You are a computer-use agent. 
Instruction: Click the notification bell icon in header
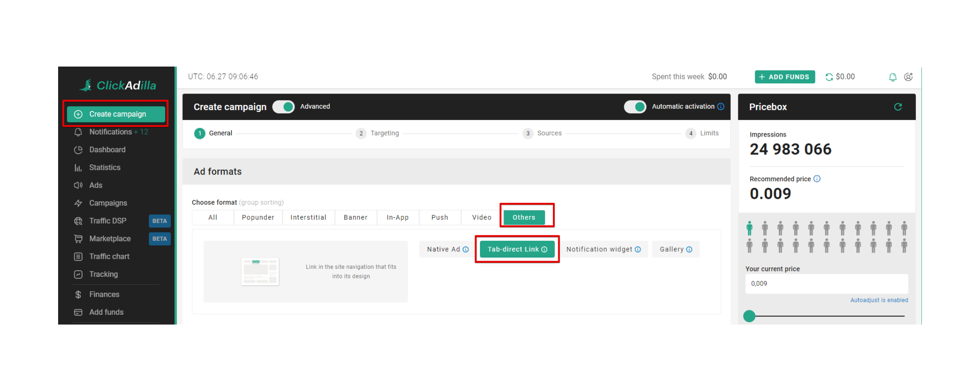pyautogui.click(x=892, y=77)
